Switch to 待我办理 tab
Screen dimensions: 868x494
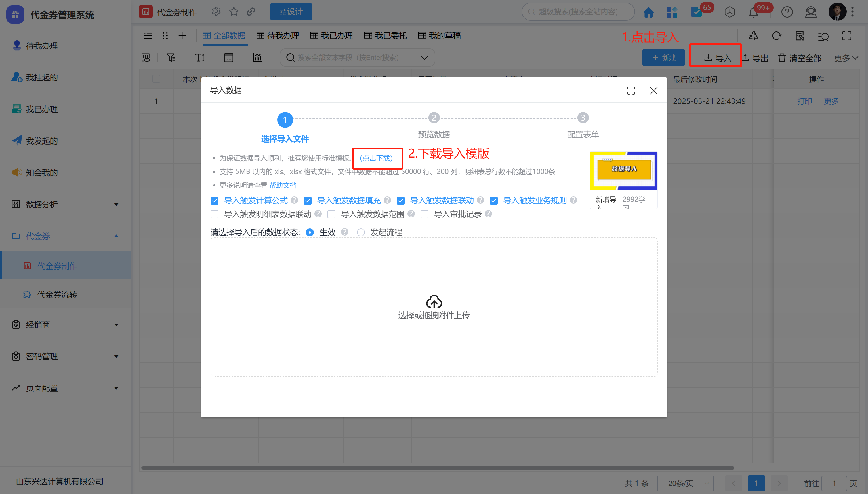tap(278, 36)
